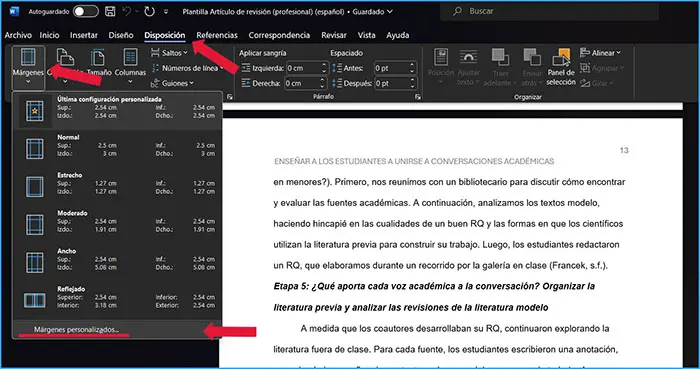This screenshot has width=700, height=369.
Task: Open the Quick Access toolbar customize arrow
Action: 166,12
